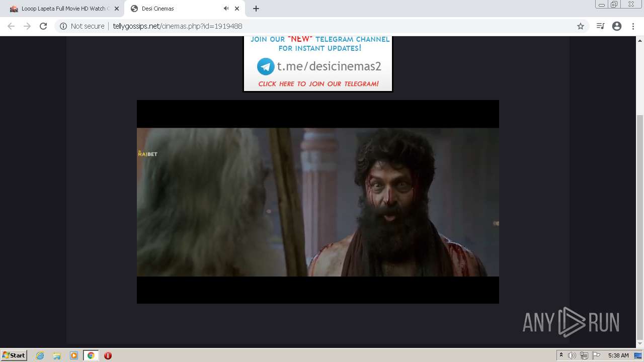
Task: Click the video player to pause playback
Action: pyautogui.click(x=318, y=202)
